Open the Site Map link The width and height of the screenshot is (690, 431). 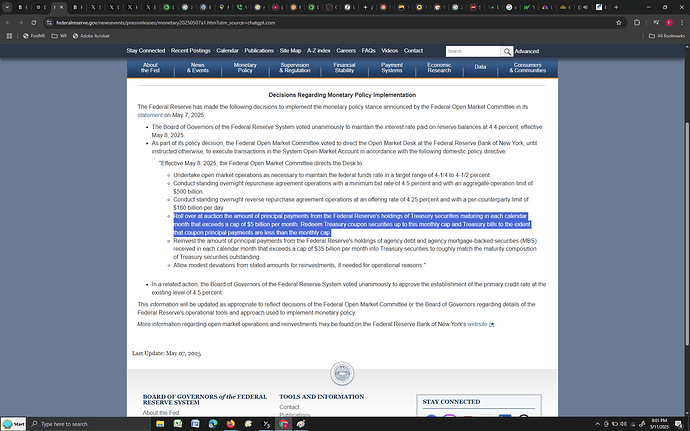[x=290, y=51]
